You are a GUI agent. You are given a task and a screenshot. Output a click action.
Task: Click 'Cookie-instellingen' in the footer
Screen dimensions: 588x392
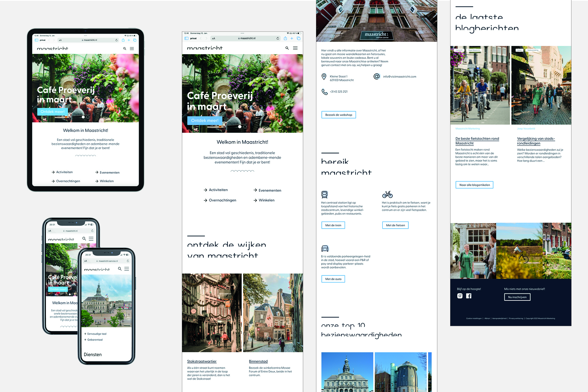pyautogui.click(x=474, y=318)
